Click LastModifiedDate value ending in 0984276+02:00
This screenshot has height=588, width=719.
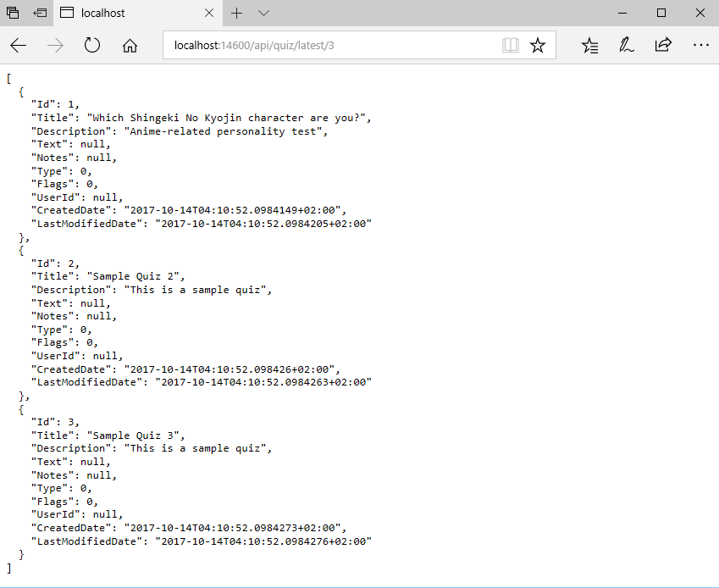[x=263, y=541]
